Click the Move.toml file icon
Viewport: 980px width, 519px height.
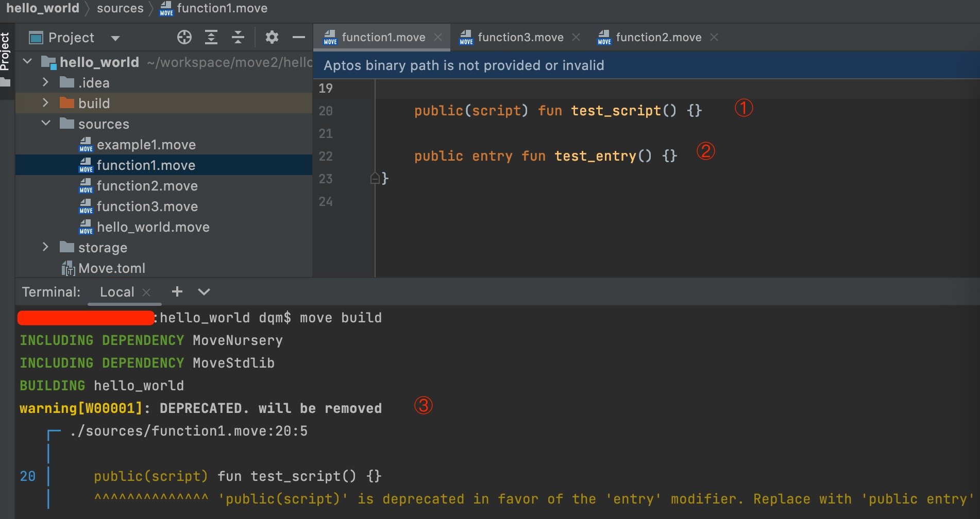point(68,268)
